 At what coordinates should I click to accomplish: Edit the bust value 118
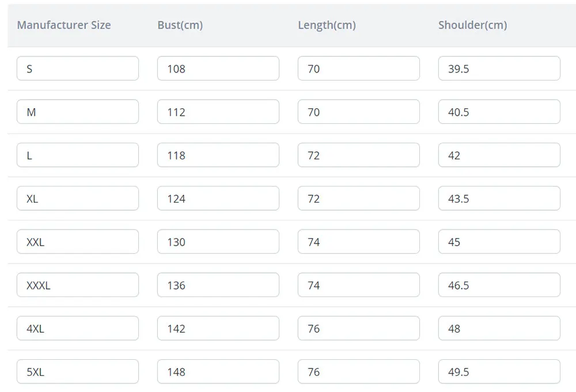[x=218, y=155]
